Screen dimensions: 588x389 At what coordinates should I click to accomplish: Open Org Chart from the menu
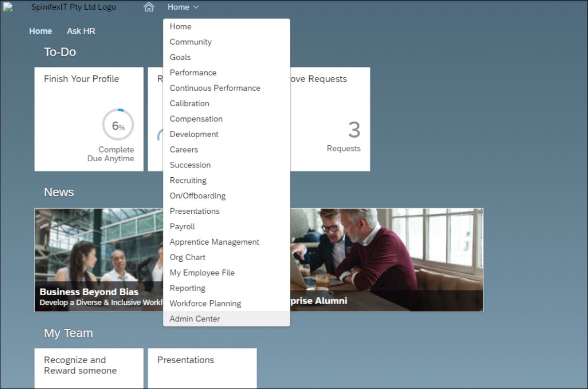tap(188, 257)
